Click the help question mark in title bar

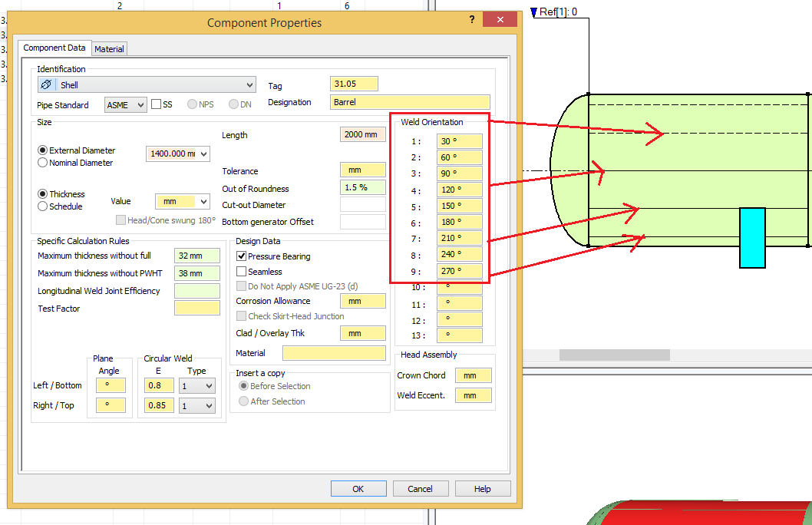472,19
